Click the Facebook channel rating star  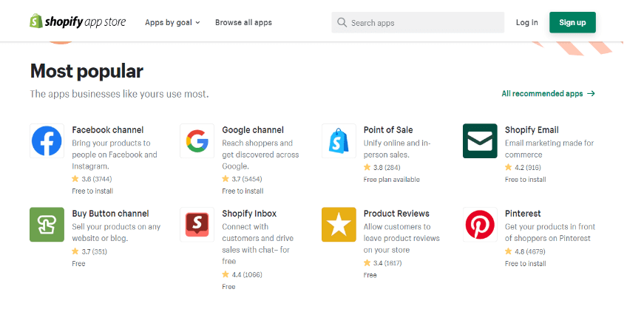coord(75,179)
